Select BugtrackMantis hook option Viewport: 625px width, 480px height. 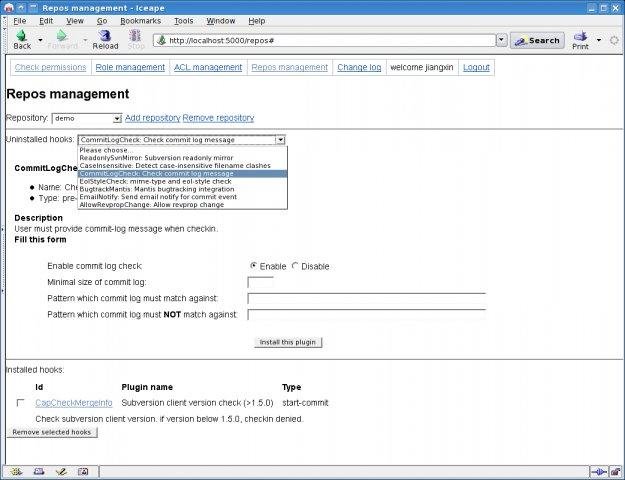coord(183,189)
